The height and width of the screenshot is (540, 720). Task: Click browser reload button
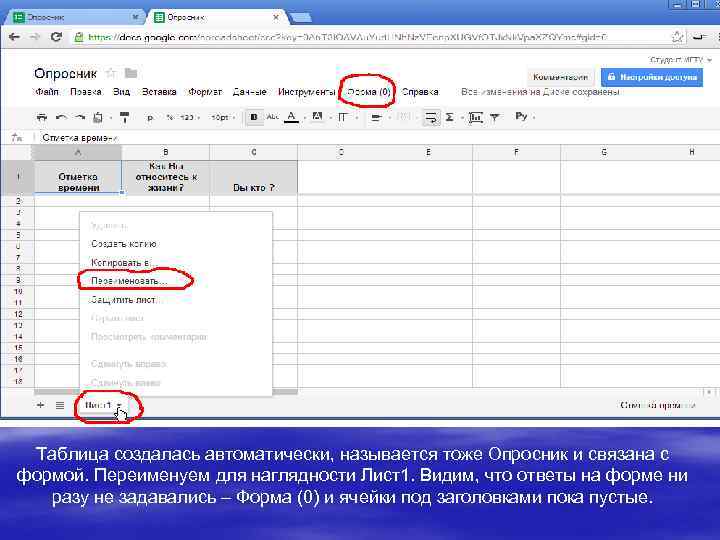[x=56, y=37]
